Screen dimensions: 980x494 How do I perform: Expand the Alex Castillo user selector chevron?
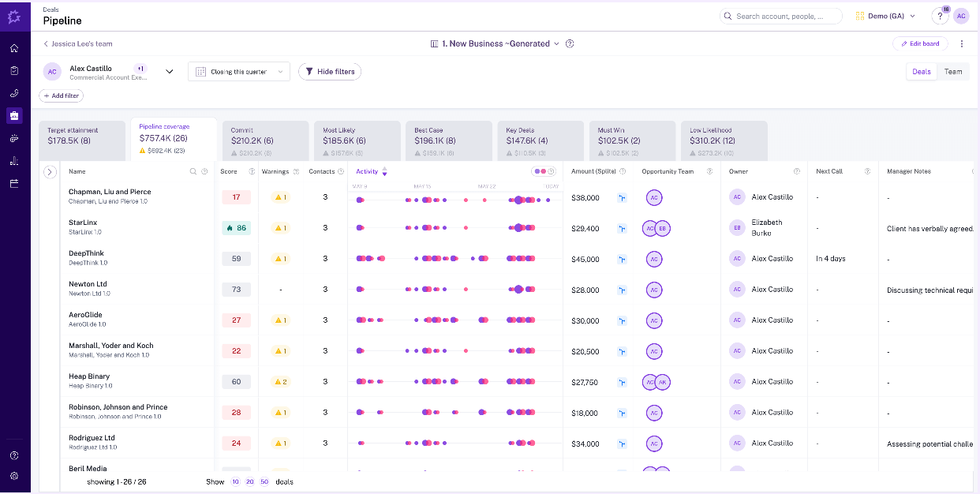pos(169,72)
